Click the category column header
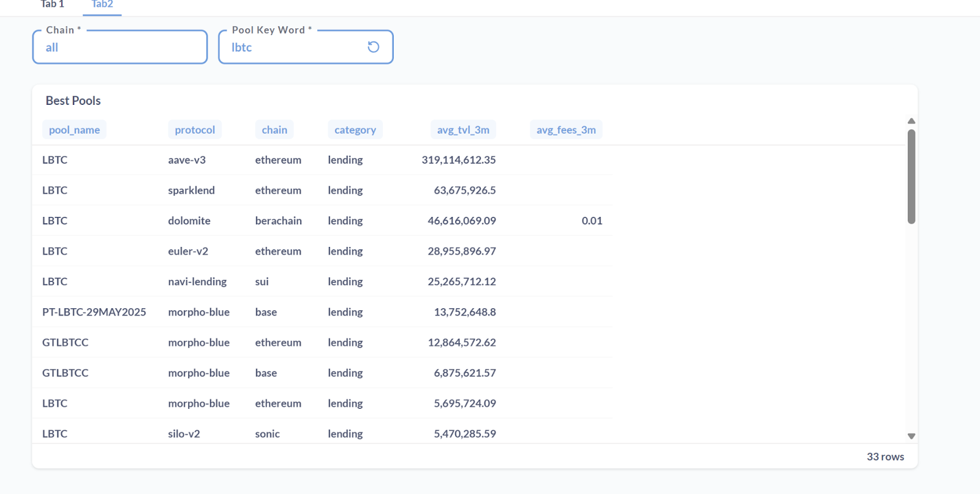This screenshot has width=980, height=494. [355, 130]
